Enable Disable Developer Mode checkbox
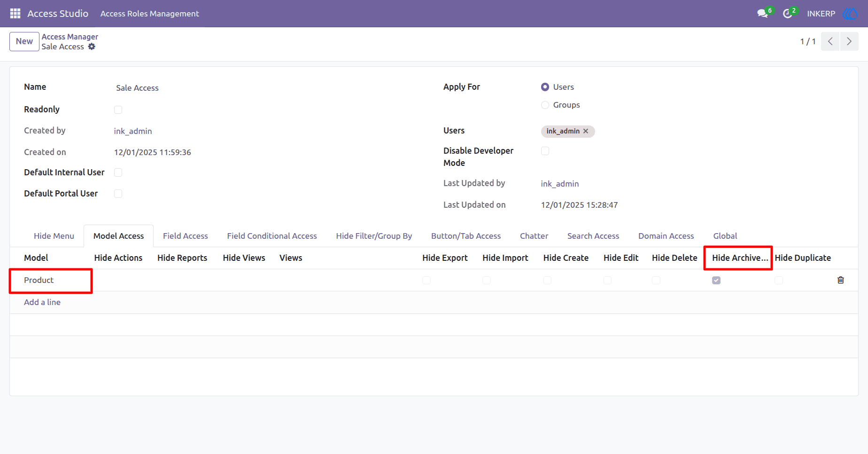868x454 pixels. pos(545,151)
